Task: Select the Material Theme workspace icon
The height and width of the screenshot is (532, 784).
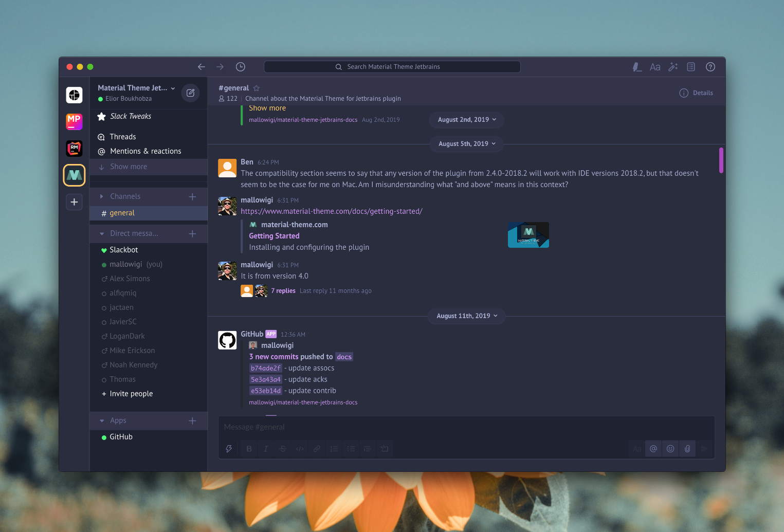Action: click(74, 175)
